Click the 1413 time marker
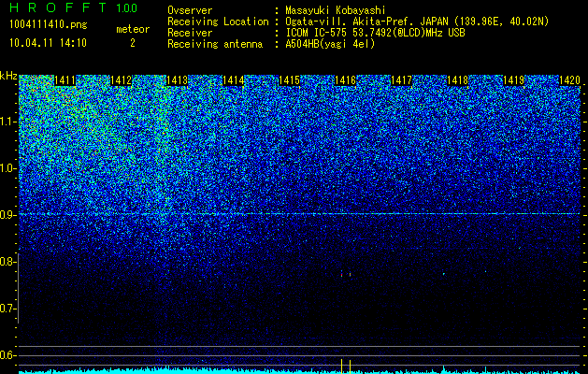 tap(177, 80)
